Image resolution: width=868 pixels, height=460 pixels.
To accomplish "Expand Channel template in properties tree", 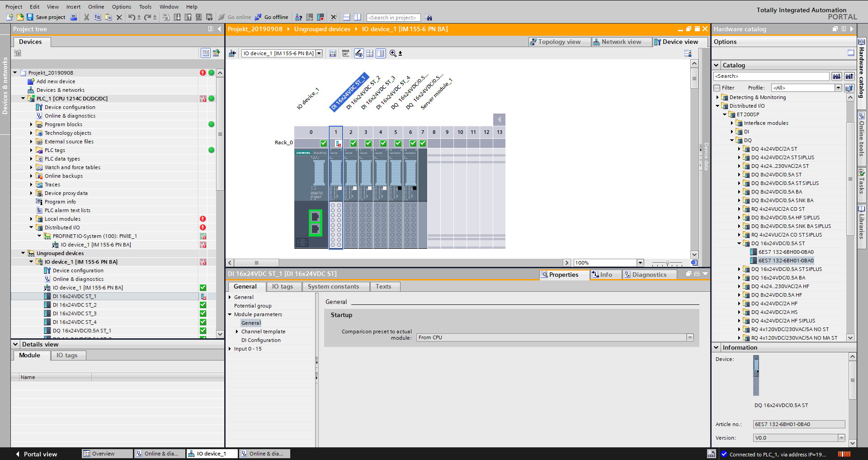I will click(x=237, y=332).
